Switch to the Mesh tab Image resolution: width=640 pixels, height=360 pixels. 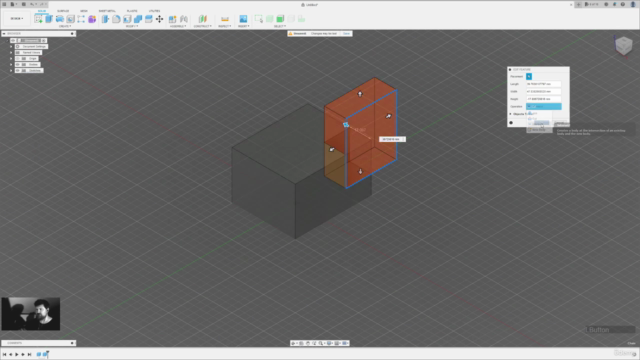(84, 11)
